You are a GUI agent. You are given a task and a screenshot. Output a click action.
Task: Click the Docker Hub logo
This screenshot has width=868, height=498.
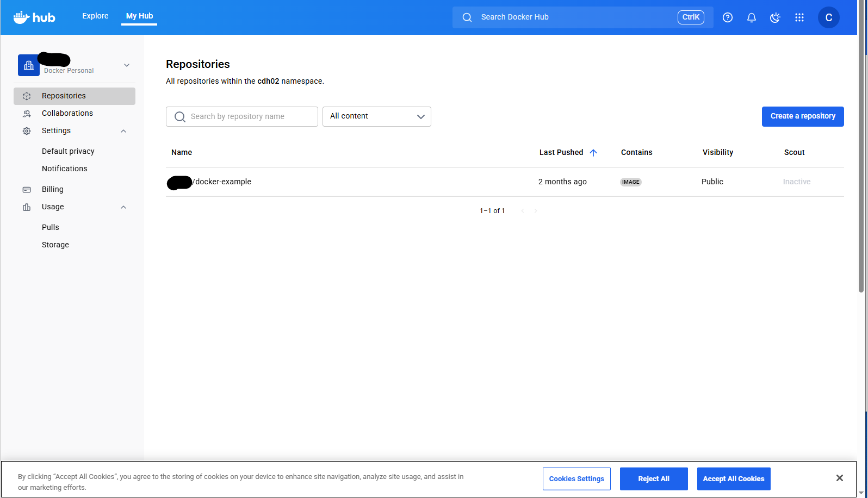34,17
